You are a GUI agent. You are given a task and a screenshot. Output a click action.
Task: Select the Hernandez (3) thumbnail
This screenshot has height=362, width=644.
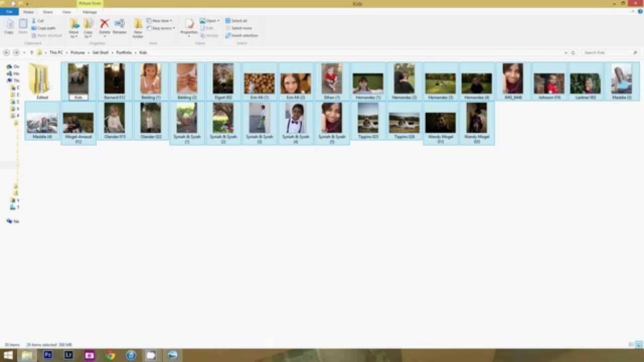pos(440,81)
